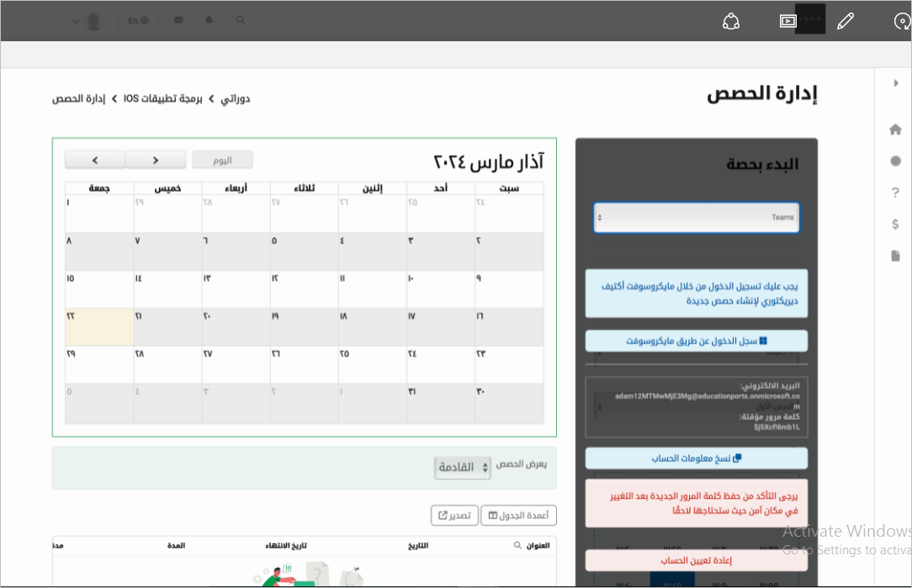Viewport: 912px width, 588px height.
Task: Open the user avatar menu dropdown
Action: [86, 21]
